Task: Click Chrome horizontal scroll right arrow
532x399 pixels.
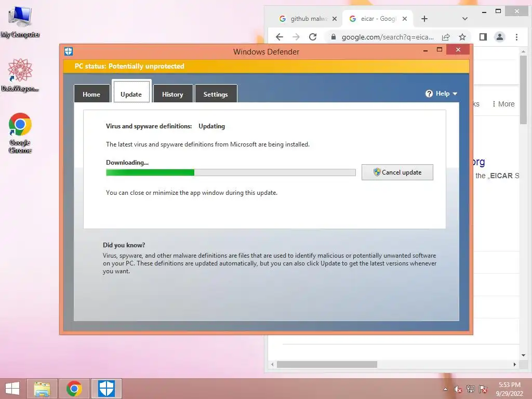Action: click(515, 364)
